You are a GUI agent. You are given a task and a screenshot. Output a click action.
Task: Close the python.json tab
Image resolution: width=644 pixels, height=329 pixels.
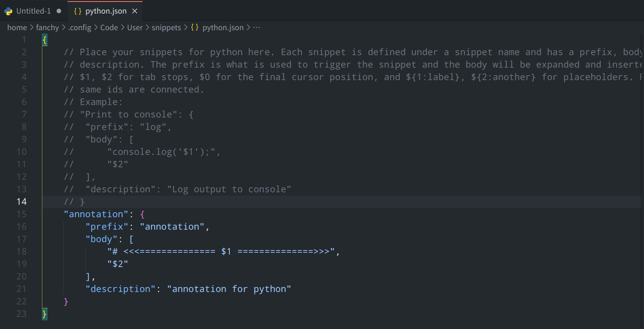[135, 11]
